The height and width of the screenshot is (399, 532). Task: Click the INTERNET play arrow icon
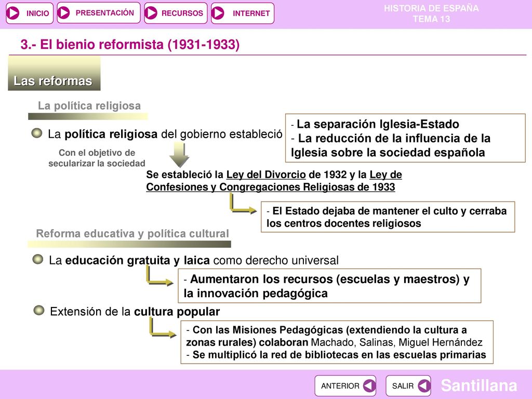tap(218, 13)
